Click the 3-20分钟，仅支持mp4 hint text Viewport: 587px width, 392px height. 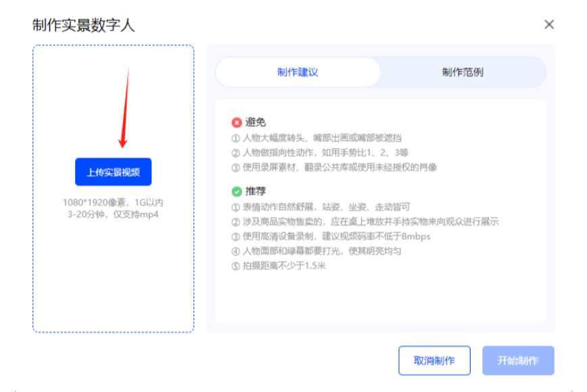(x=113, y=215)
